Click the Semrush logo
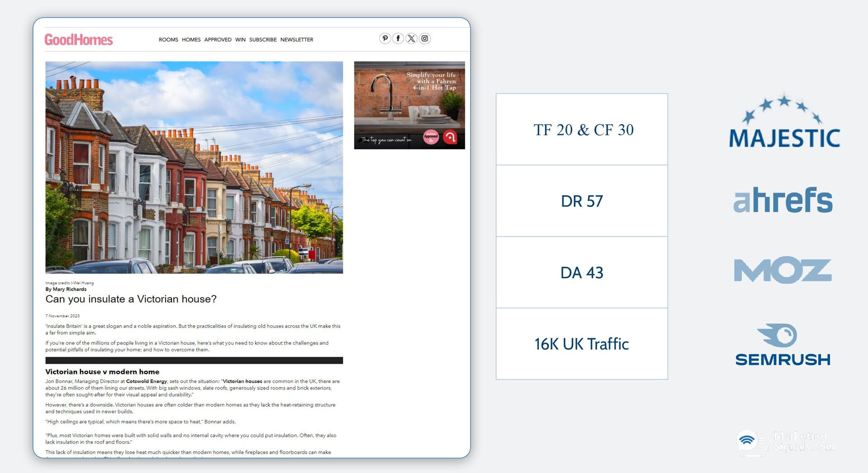Screen dimensions: 868x473 click(783, 344)
